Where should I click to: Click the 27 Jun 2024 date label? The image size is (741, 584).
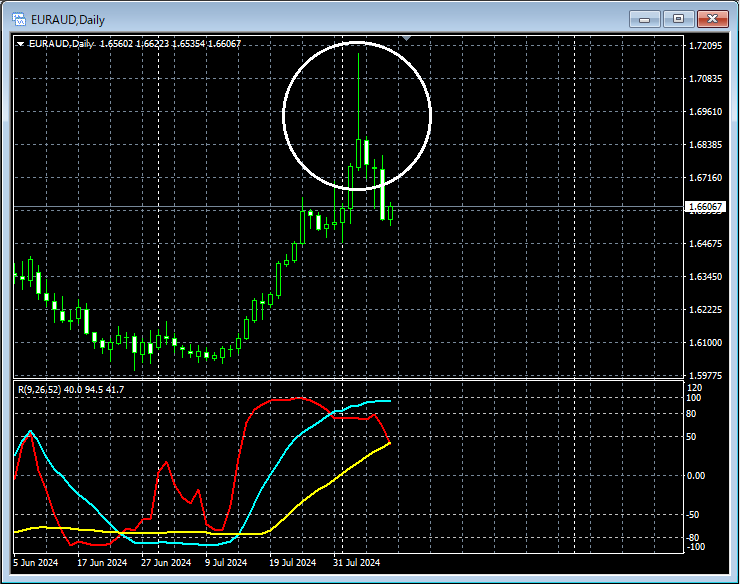coord(166,563)
